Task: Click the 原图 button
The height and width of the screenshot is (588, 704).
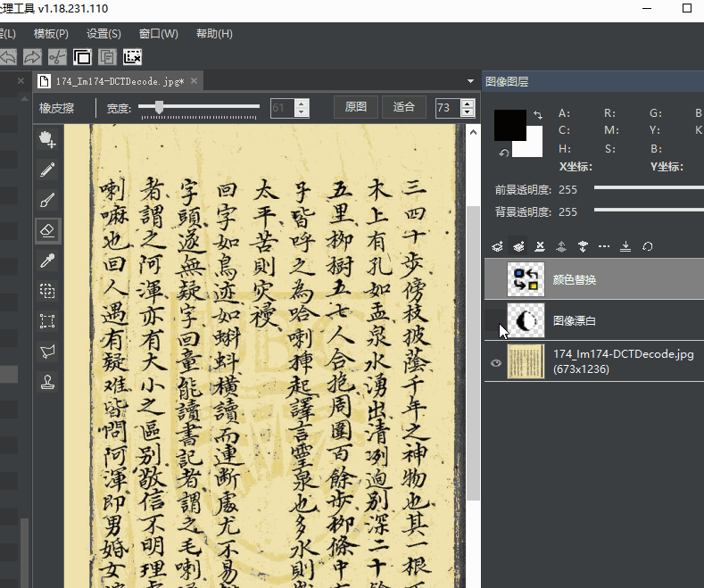Action: [x=356, y=107]
